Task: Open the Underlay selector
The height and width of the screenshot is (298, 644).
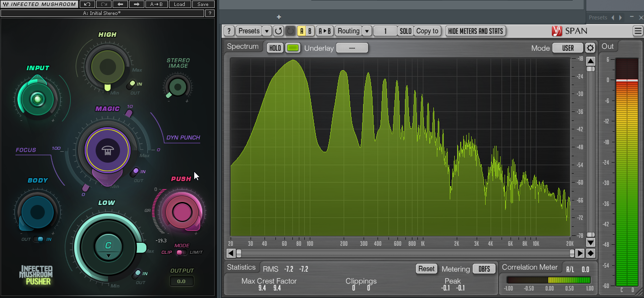Action: pyautogui.click(x=352, y=48)
